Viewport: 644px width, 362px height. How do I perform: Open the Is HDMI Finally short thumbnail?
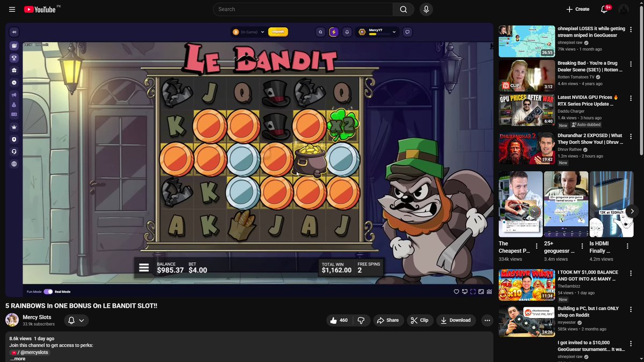click(x=611, y=204)
